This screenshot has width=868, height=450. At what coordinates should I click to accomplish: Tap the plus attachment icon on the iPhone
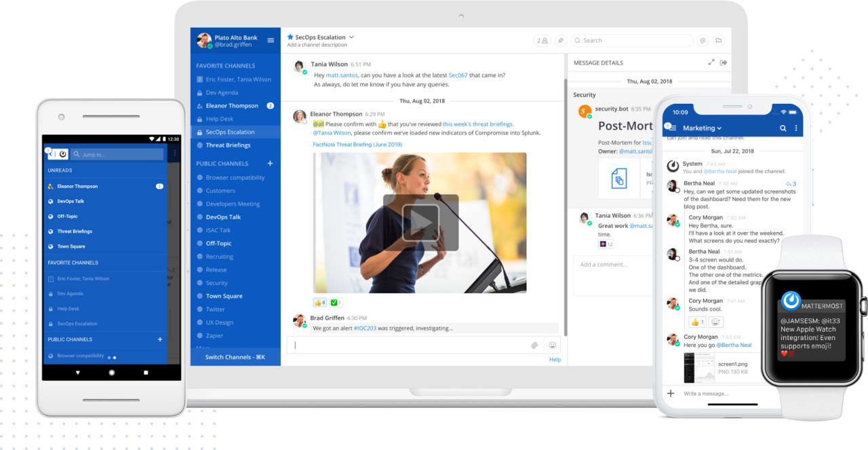coord(671,393)
